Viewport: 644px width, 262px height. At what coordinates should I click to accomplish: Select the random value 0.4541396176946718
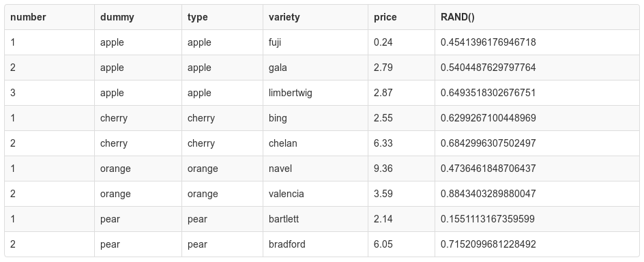point(488,42)
